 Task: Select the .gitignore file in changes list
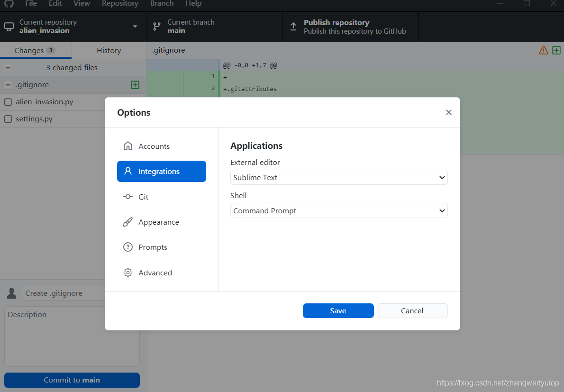[x=73, y=85]
